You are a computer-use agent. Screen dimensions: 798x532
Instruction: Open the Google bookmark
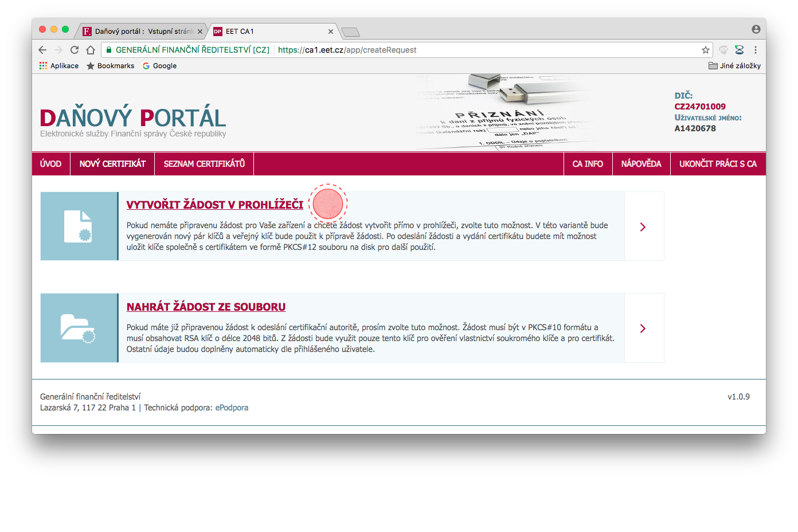tap(159, 66)
